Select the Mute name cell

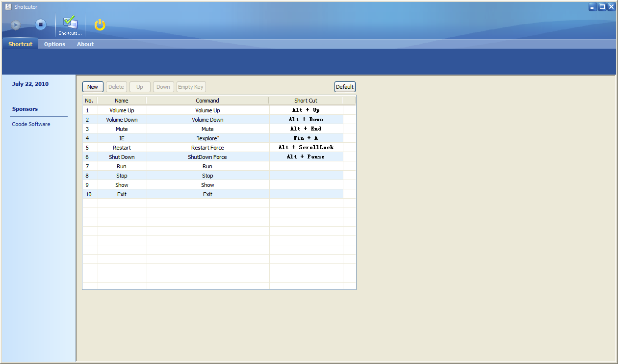point(122,129)
